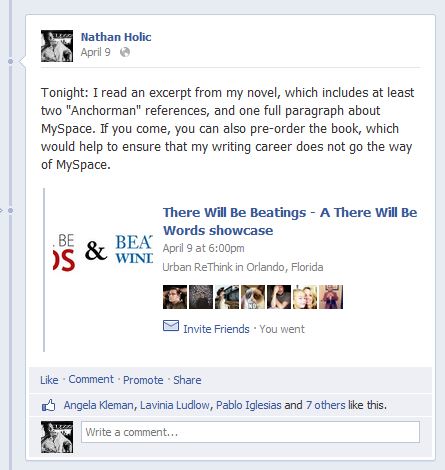The width and height of the screenshot is (445, 470).
Task: Like this post
Action: coord(49,380)
